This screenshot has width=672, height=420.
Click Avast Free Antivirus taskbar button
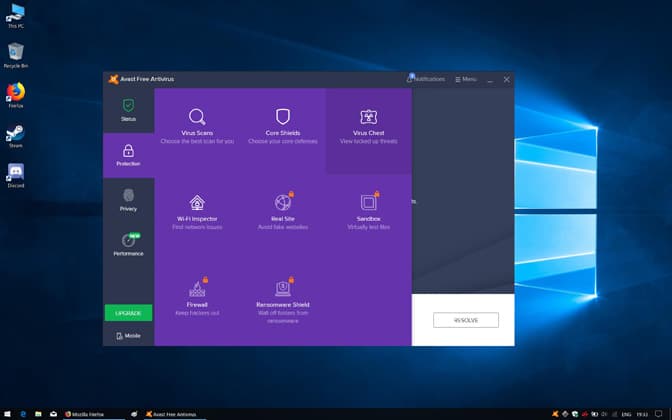[175, 414]
